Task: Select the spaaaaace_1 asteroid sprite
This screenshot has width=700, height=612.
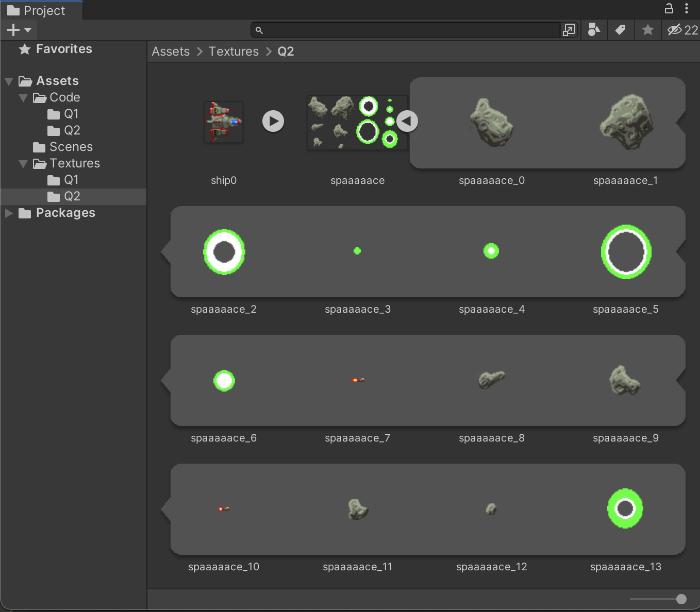Action: click(625, 123)
